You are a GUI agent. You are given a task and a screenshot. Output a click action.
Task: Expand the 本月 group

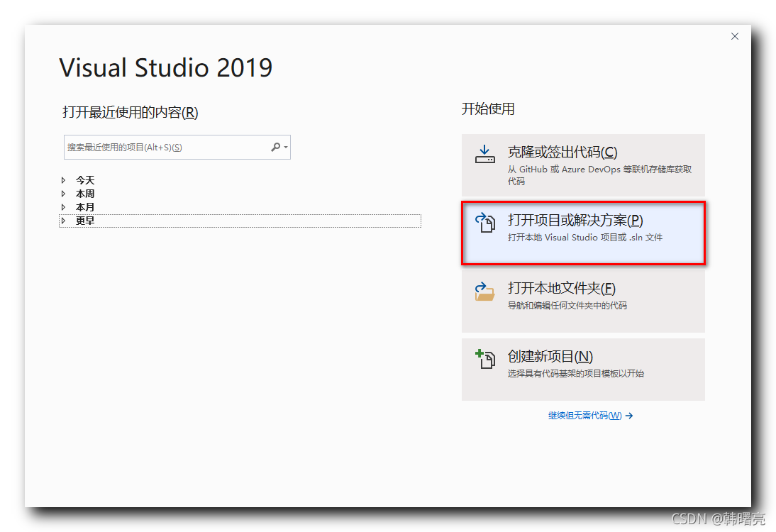[x=63, y=207]
